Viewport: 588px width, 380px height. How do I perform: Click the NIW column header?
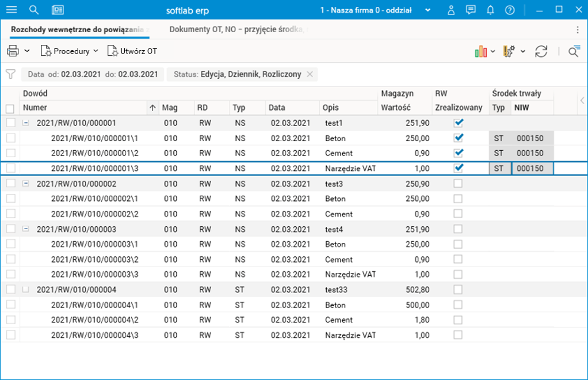[532, 108]
